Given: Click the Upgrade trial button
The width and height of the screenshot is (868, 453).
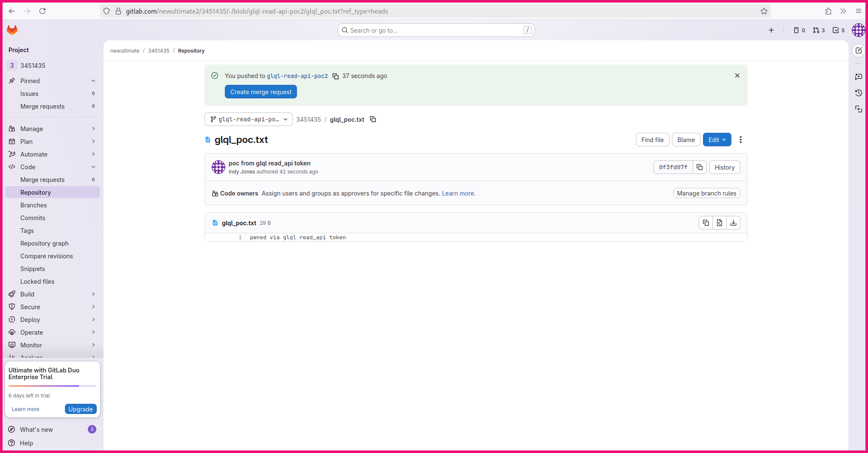Looking at the screenshot, I should click(x=81, y=409).
